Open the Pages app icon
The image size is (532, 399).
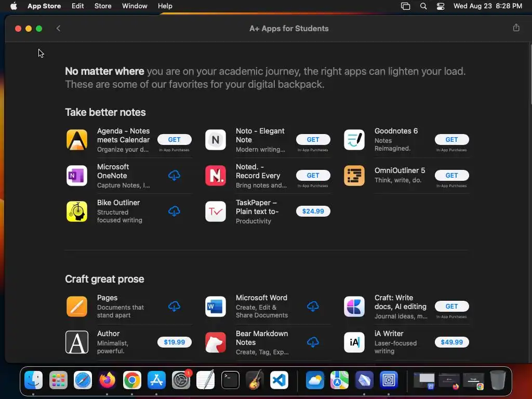tap(77, 307)
